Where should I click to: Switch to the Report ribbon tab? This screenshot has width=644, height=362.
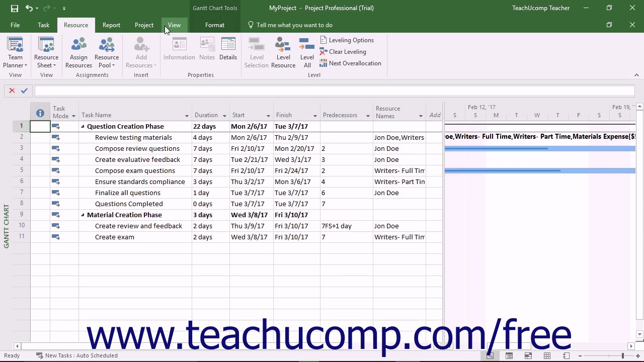tap(111, 25)
